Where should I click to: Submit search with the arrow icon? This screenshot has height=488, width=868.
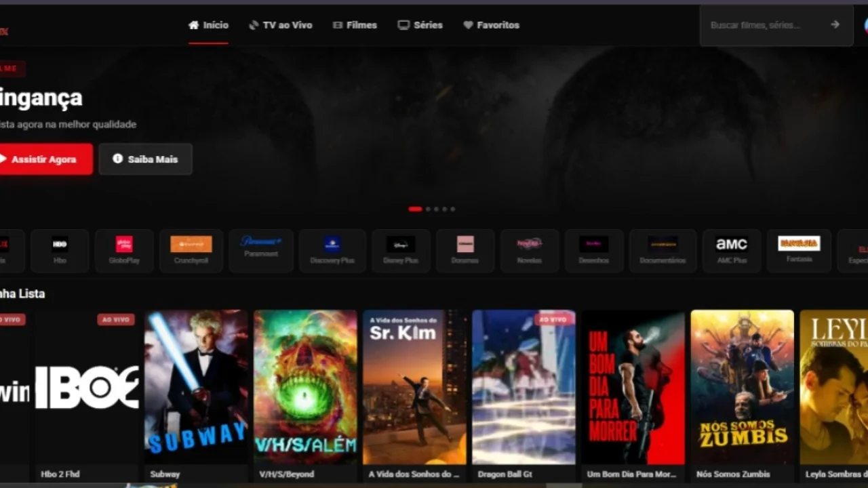[835, 24]
